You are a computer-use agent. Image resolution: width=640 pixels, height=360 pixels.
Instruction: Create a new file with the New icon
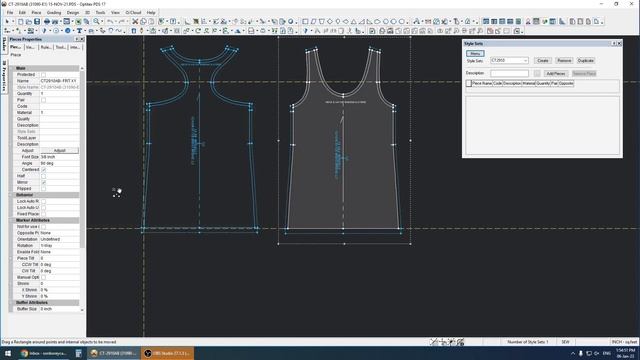coord(20,21)
